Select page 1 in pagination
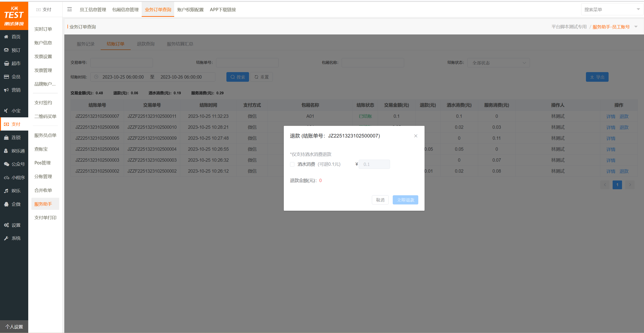The image size is (644, 333). [617, 185]
